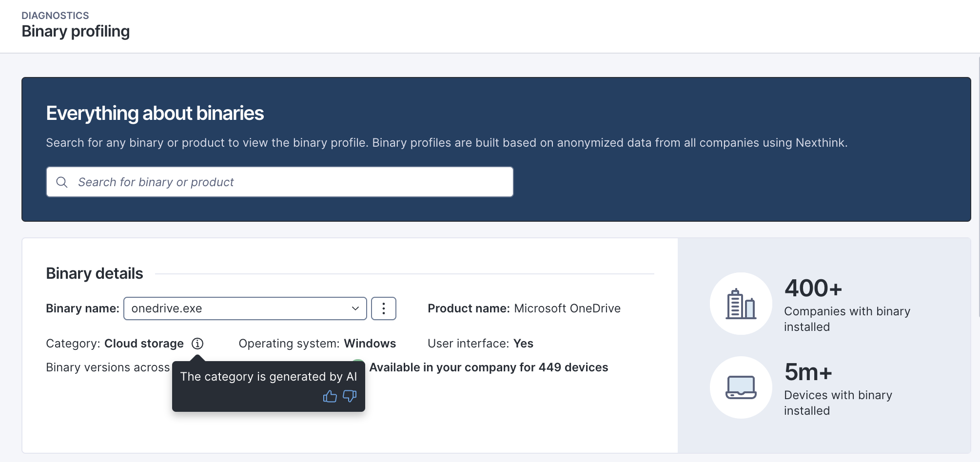Viewport: 980px width, 462px height.
Task: Click the 400+ companies statistic
Action: pyautogui.click(x=813, y=288)
